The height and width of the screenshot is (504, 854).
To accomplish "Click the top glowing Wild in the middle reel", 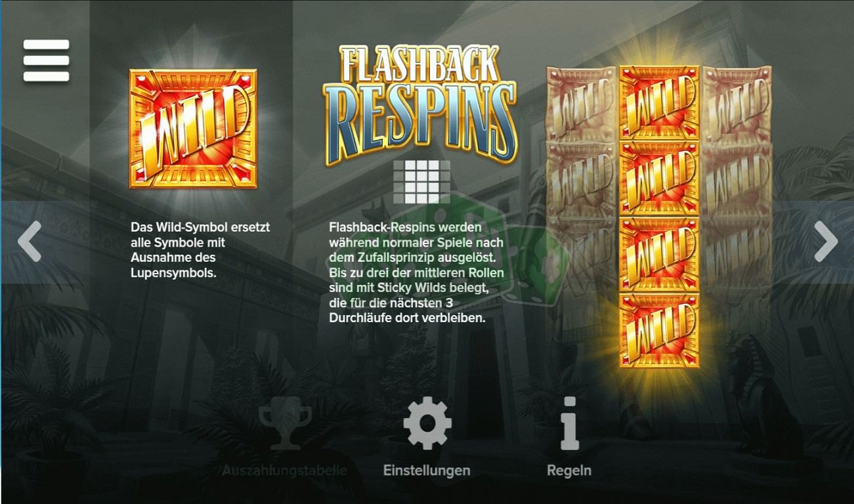I will (x=659, y=103).
